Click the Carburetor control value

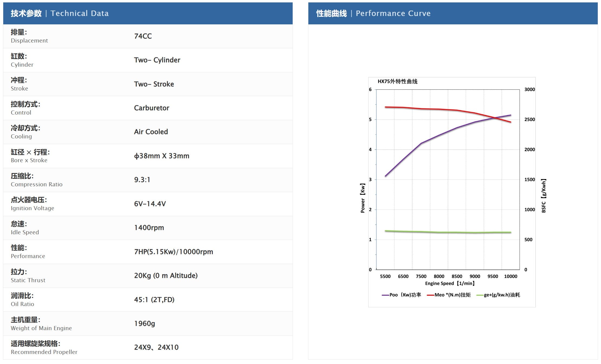(151, 108)
